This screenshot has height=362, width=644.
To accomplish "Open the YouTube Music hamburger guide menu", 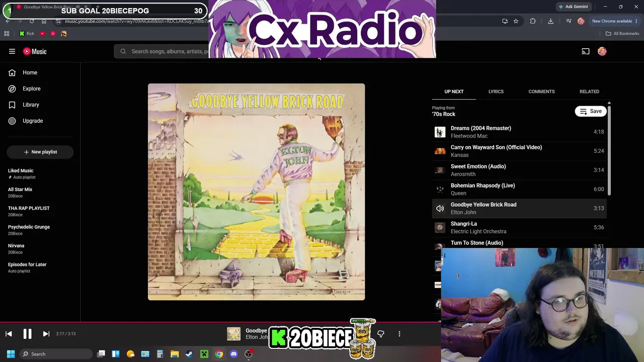I will point(12,51).
